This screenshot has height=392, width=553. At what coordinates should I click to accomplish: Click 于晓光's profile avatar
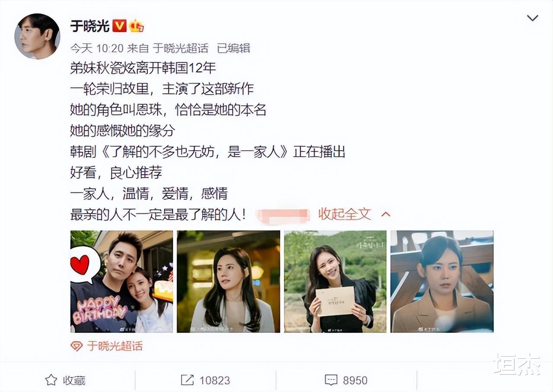point(37,36)
